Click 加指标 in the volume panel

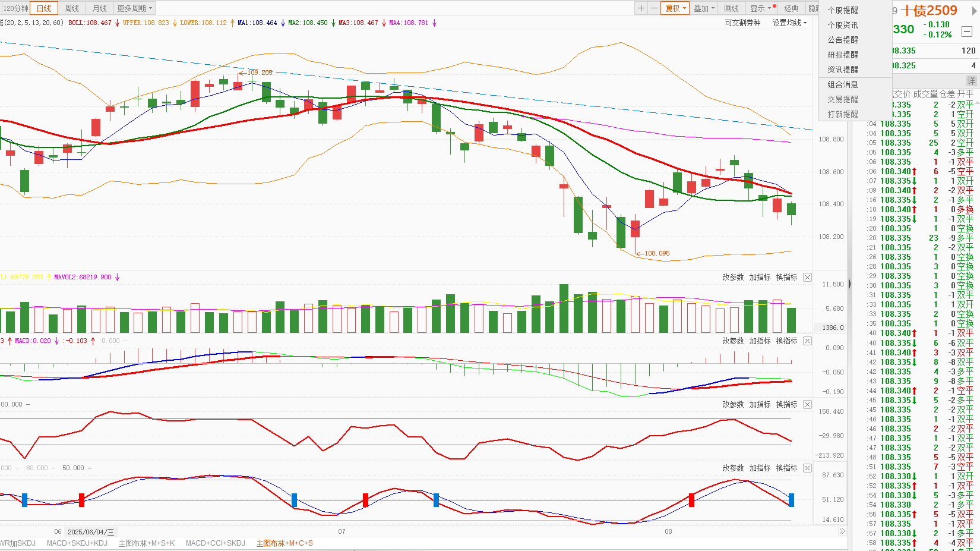tap(760, 278)
